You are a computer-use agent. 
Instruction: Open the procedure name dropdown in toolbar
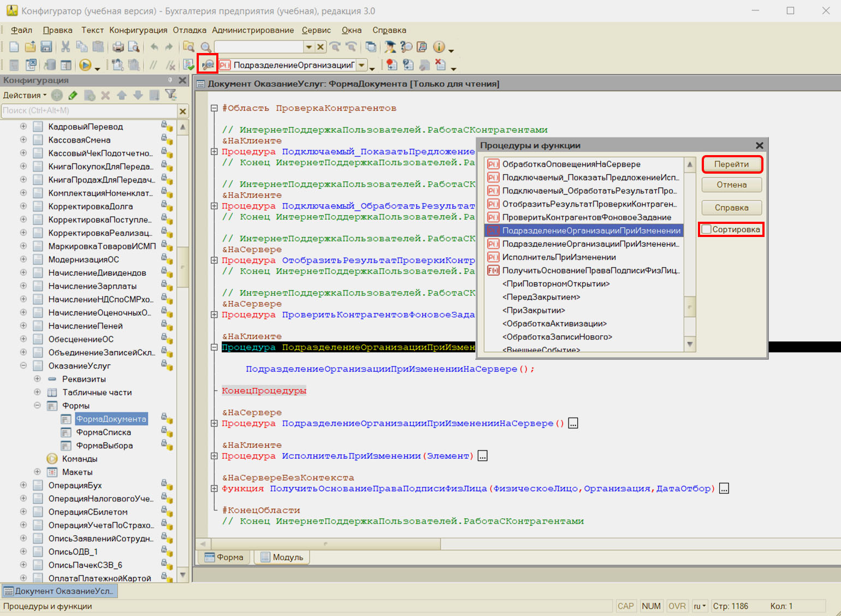coord(362,66)
